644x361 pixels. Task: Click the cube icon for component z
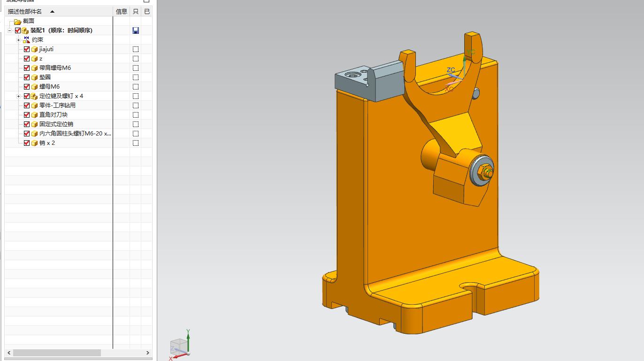tap(34, 59)
